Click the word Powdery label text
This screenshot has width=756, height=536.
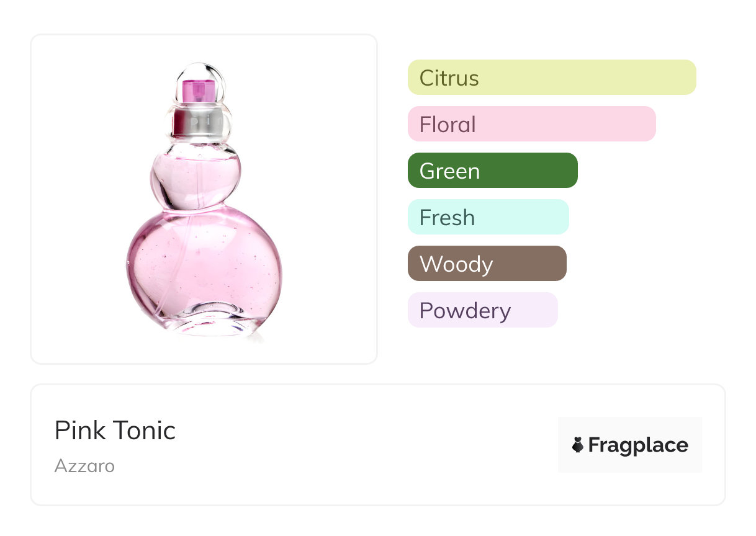point(465,311)
